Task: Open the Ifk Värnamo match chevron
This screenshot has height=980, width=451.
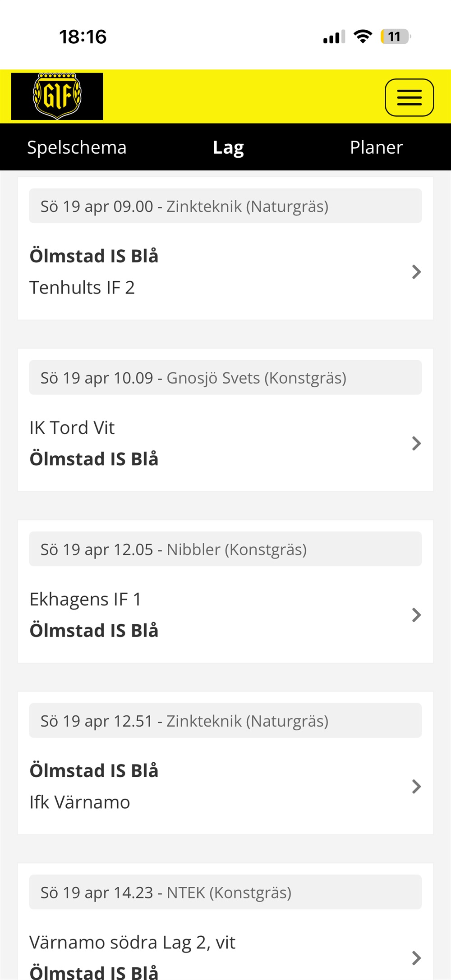Action: click(x=416, y=787)
